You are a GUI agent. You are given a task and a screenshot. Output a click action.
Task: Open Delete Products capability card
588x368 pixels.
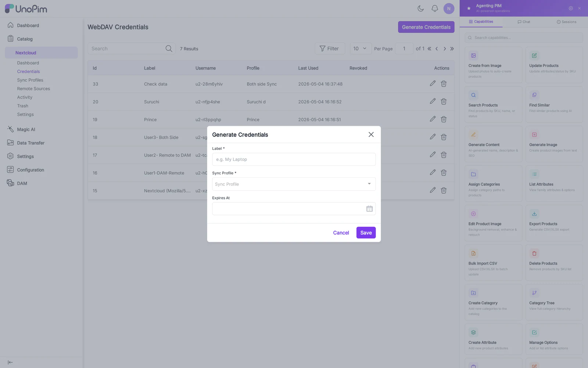554,263
